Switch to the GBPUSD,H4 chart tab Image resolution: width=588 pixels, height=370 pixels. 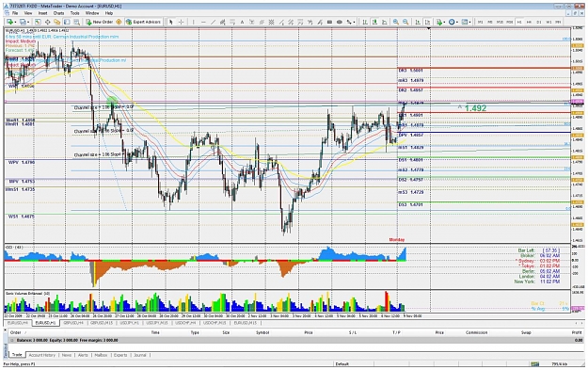click(x=73, y=322)
